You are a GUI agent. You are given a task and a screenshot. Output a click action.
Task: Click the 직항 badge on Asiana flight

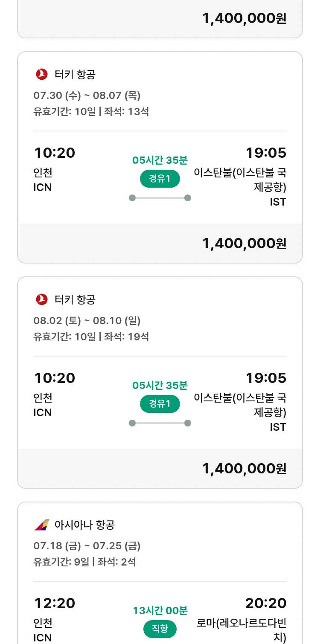pyautogui.click(x=160, y=629)
